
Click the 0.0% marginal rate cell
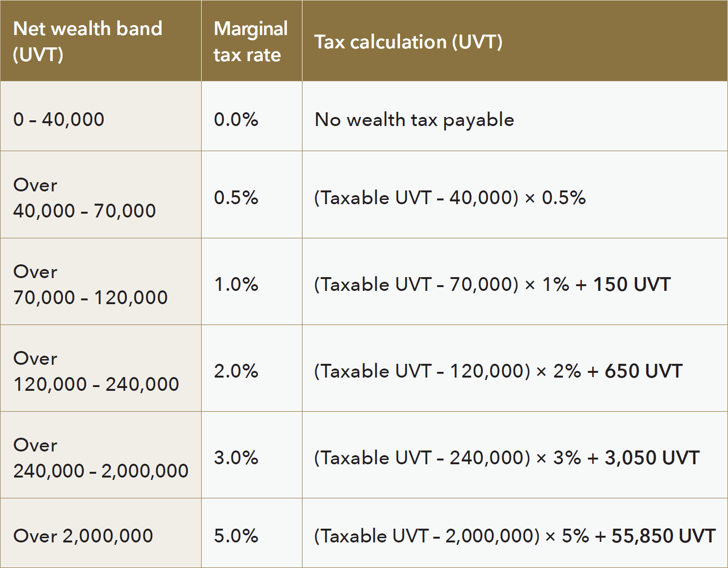click(236, 119)
